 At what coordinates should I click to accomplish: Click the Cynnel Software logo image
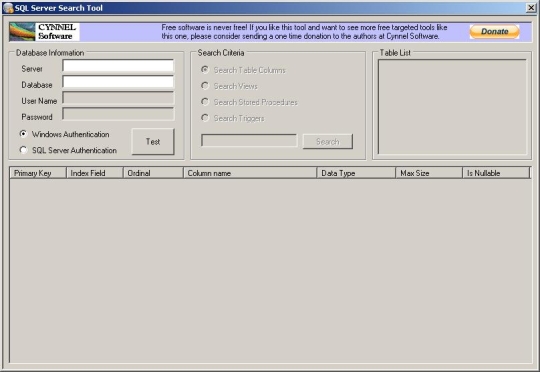pyautogui.click(x=44, y=32)
